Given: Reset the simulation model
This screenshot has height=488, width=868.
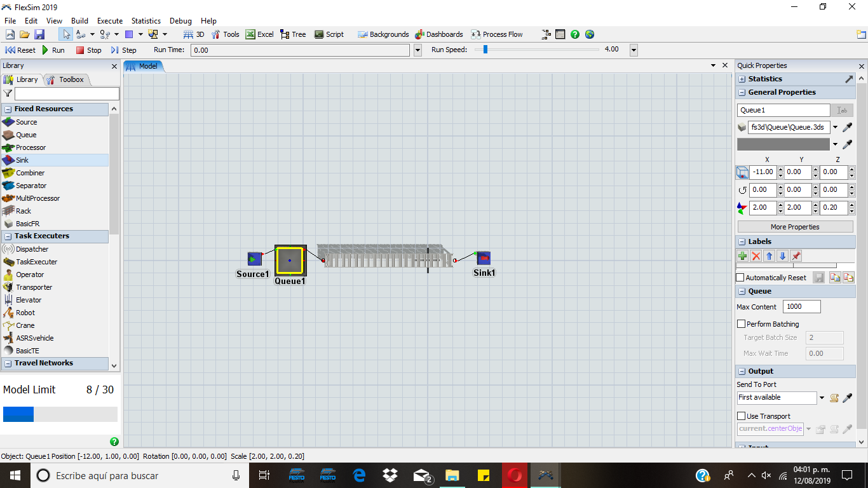Looking at the screenshot, I should tap(20, 50).
